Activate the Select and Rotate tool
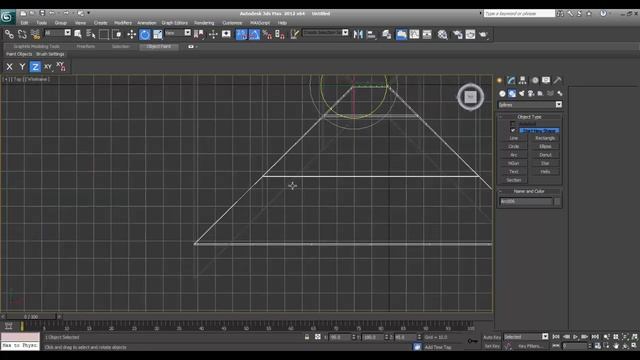The image size is (640, 360). [x=144, y=34]
